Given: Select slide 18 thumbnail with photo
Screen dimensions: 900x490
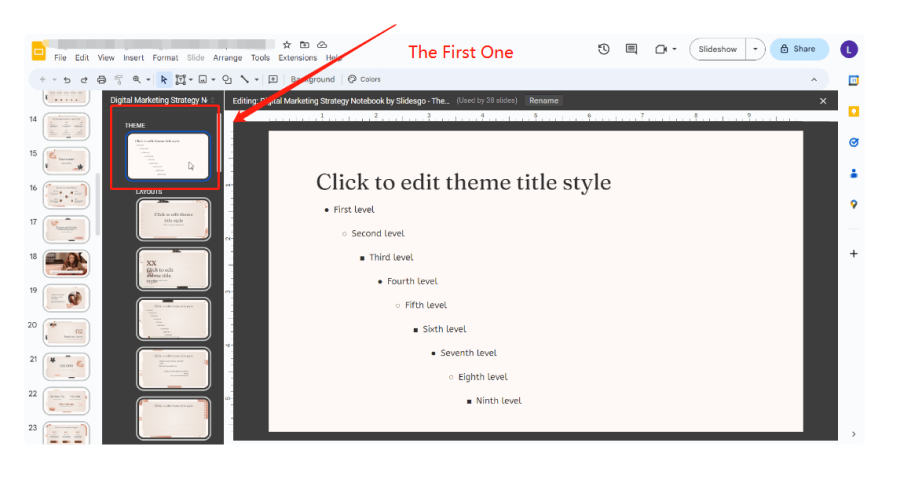Looking at the screenshot, I should (67, 264).
